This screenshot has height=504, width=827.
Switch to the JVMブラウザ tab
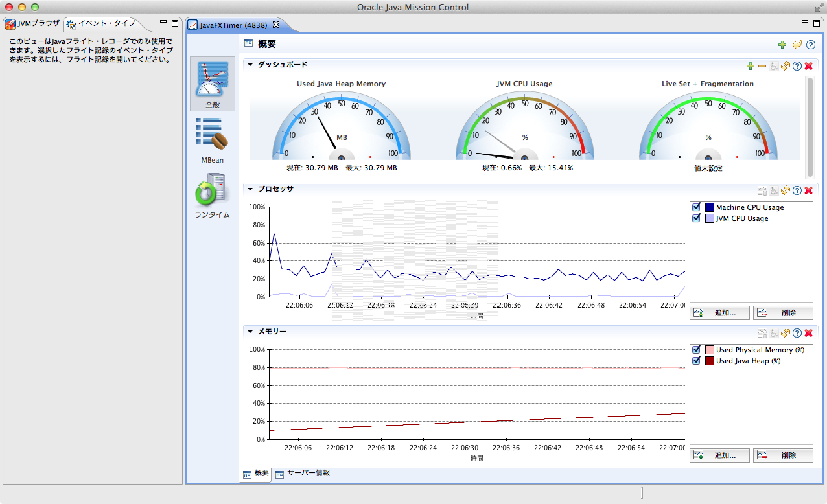[x=33, y=24]
